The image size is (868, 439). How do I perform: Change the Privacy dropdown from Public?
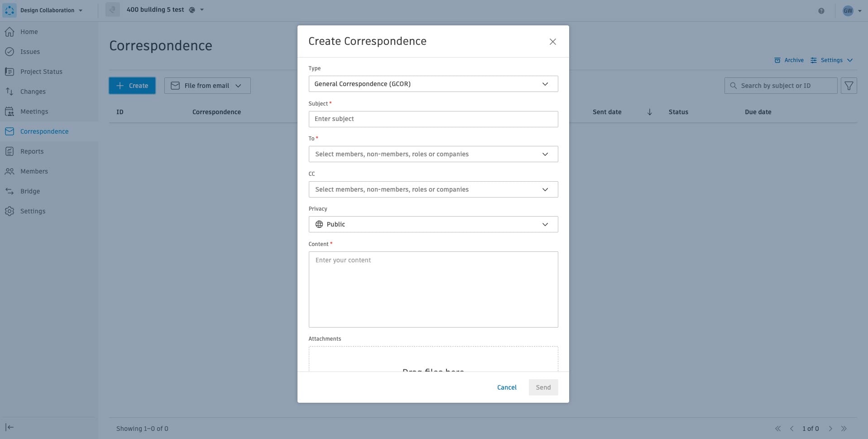tap(433, 224)
